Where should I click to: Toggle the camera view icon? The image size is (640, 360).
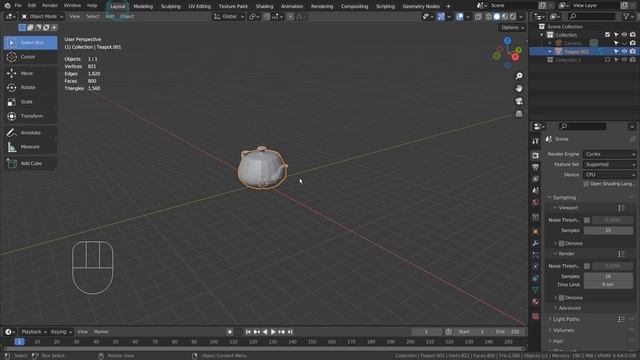tap(519, 101)
